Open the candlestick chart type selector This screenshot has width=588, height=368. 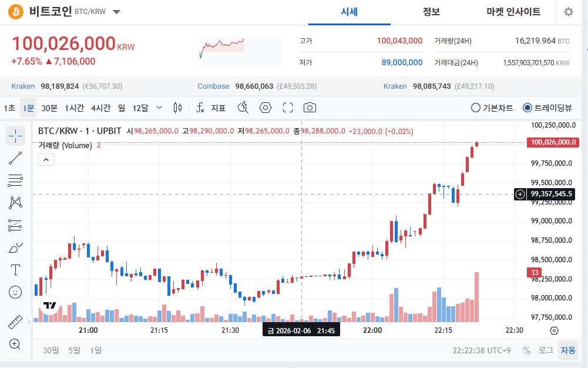point(177,108)
